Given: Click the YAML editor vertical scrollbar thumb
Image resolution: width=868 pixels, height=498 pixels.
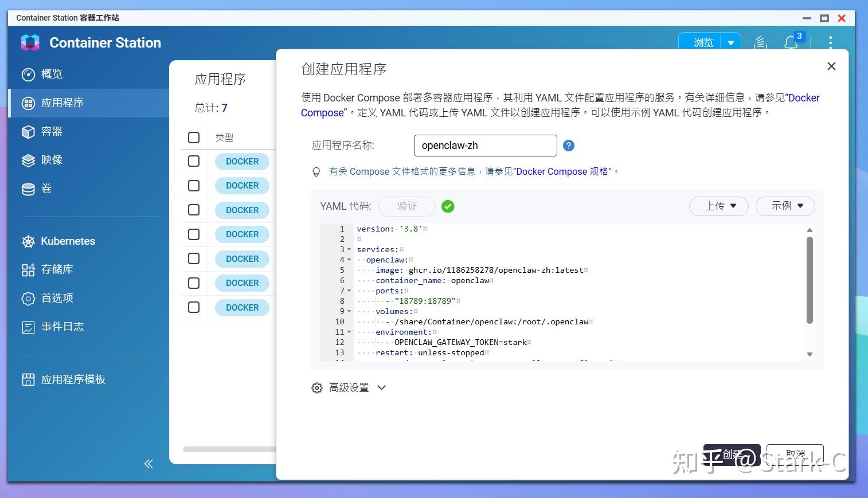Looking at the screenshot, I should [810, 281].
